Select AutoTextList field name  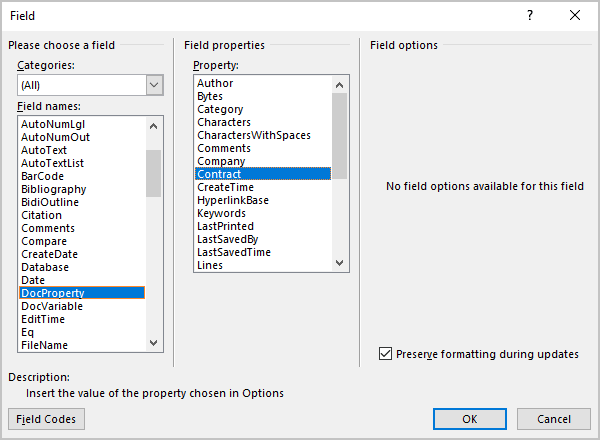[x=82, y=163]
